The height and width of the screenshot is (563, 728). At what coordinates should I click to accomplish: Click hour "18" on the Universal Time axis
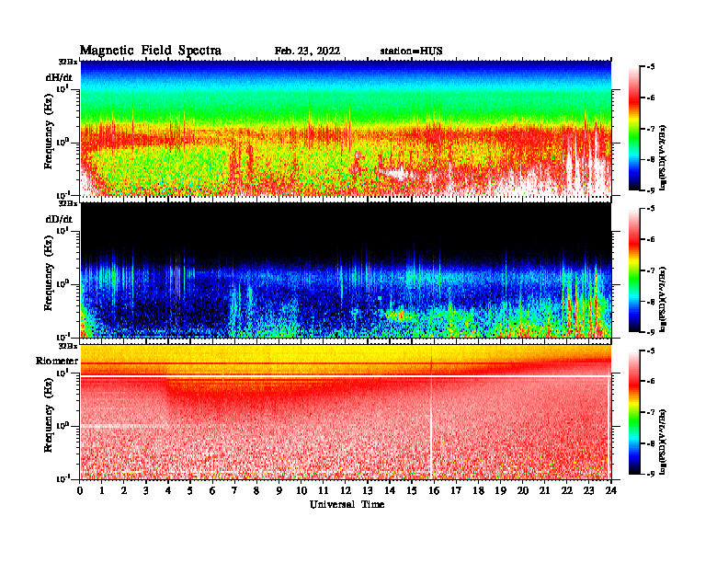pos(478,491)
